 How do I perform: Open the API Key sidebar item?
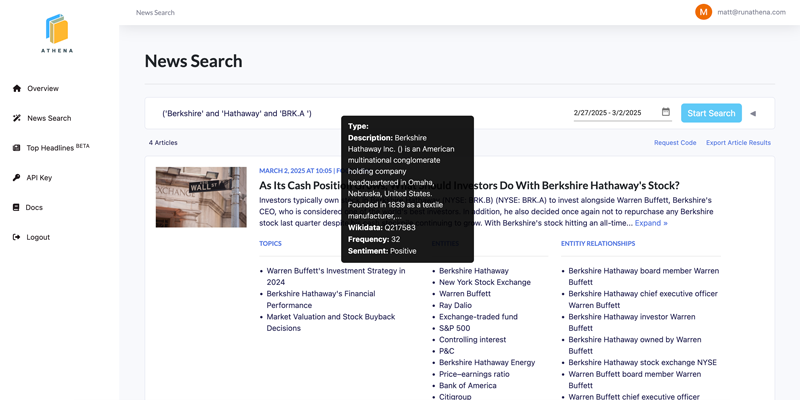pyautogui.click(x=39, y=178)
